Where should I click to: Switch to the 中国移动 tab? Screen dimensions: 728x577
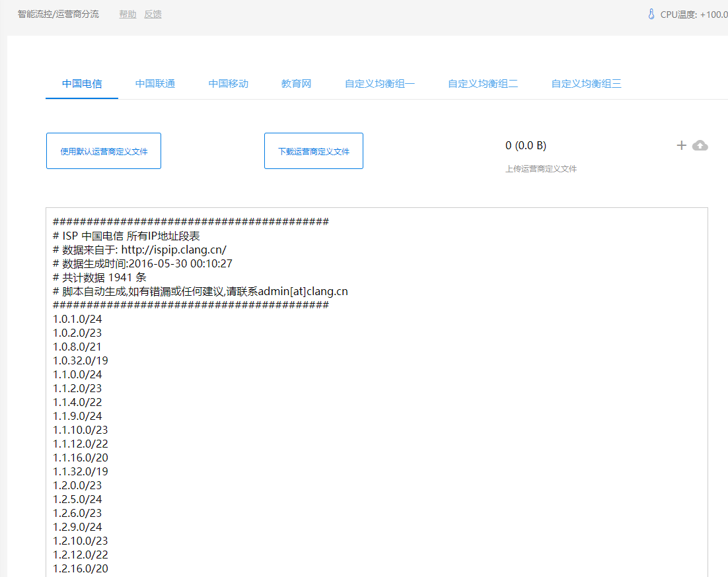[x=229, y=84]
